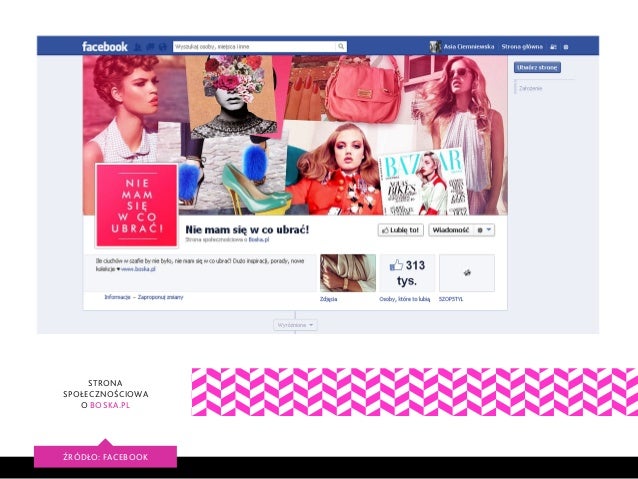Image resolution: width=638 pixels, height=479 pixels.
Task: Click the search magnifier icon
Action: point(341,46)
